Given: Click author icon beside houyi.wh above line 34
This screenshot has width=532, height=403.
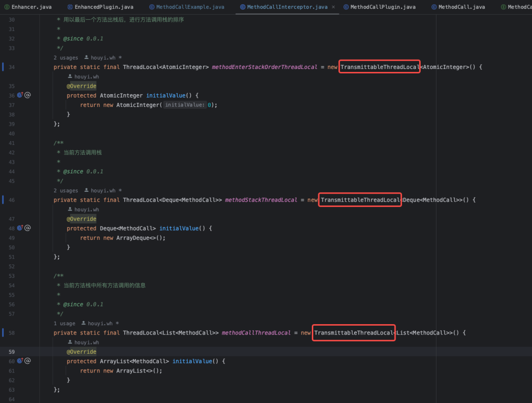Looking at the screenshot, I should pyautogui.click(x=87, y=57).
